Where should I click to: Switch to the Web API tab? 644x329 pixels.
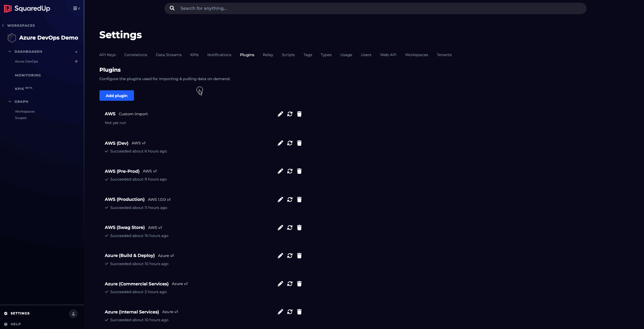[x=388, y=55]
